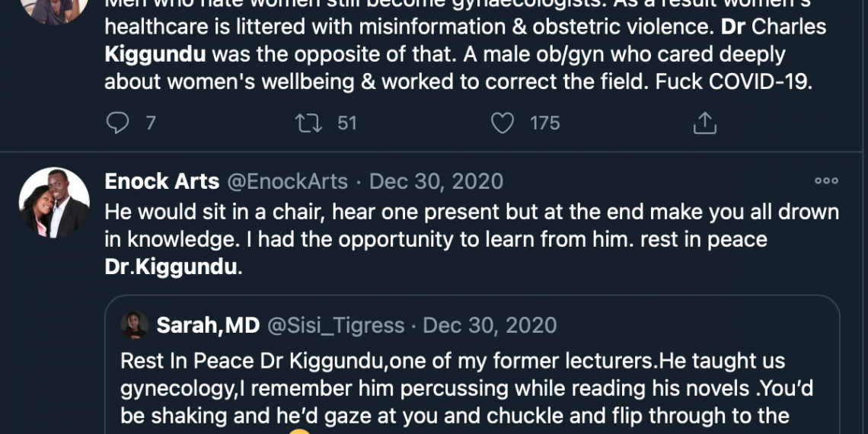Click the like count 175

(544, 123)
